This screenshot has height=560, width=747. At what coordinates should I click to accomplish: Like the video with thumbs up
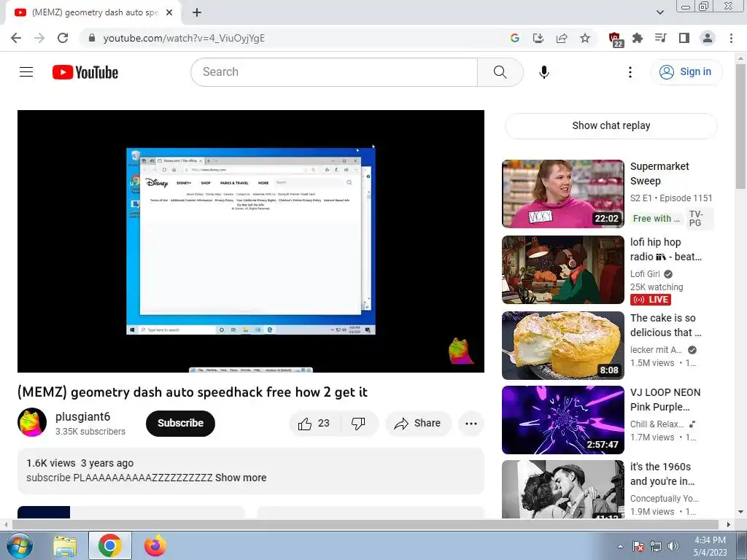[x=314, y=424]
